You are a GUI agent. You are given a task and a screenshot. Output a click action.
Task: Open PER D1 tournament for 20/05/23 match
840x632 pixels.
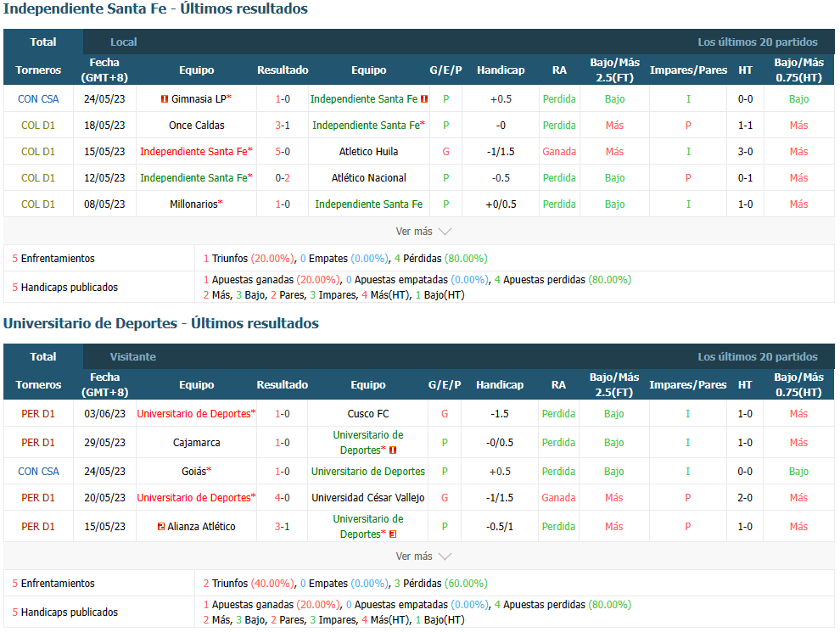point(38,498)
